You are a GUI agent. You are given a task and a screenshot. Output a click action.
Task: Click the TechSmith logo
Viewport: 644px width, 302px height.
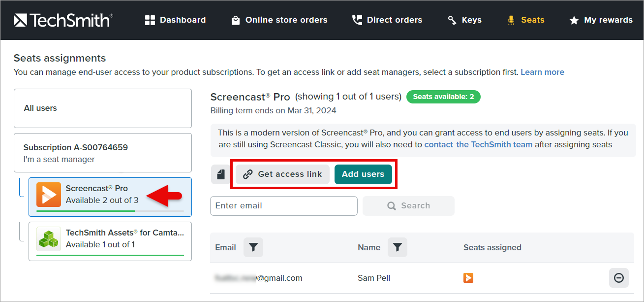click(x=63, y=20)
